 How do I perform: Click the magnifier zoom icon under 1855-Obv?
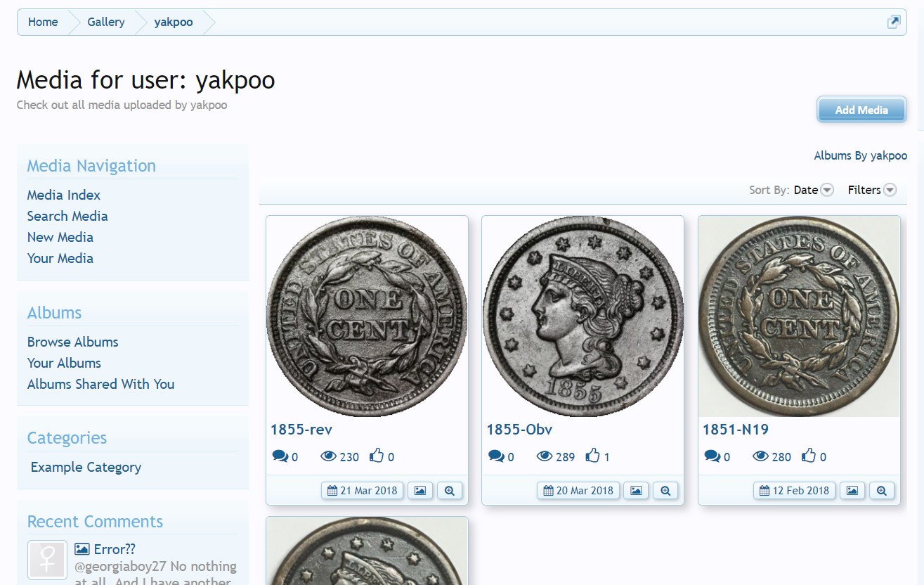[665, 491]
